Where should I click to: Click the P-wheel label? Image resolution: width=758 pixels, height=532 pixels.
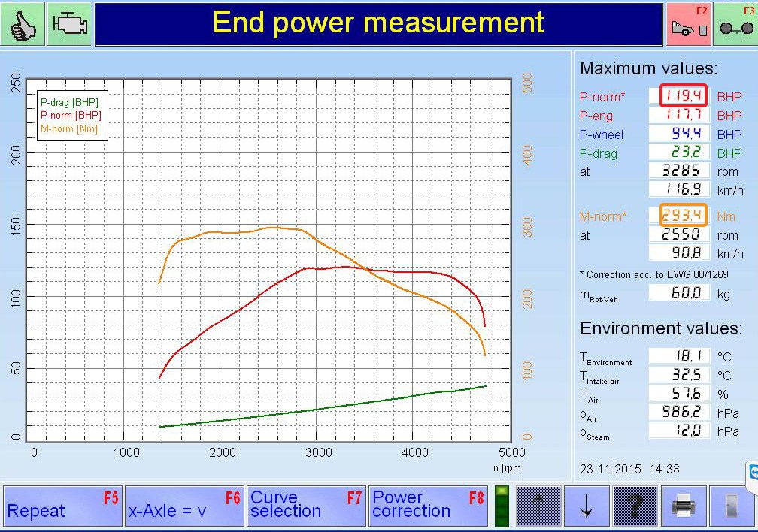coord(602,135)
